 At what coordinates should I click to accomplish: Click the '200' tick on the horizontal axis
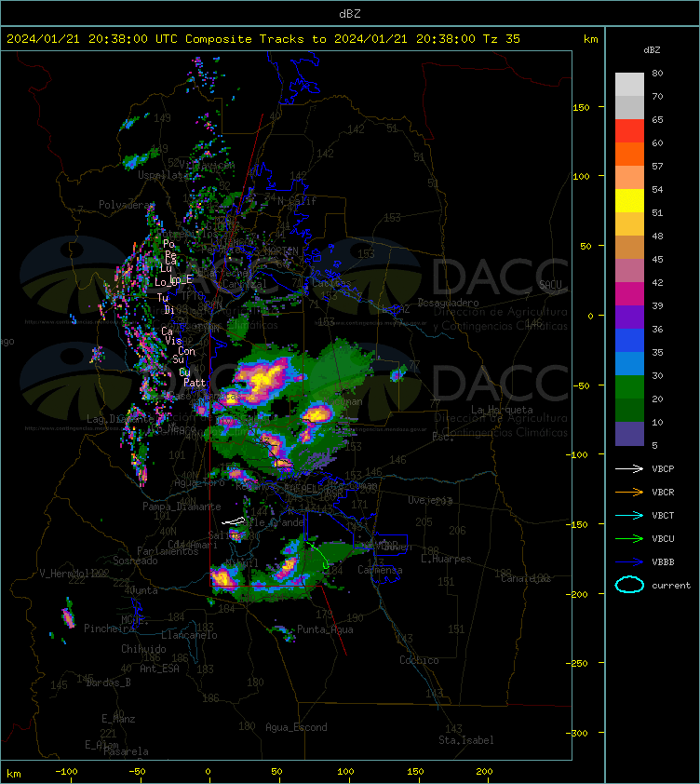[484, 772]
